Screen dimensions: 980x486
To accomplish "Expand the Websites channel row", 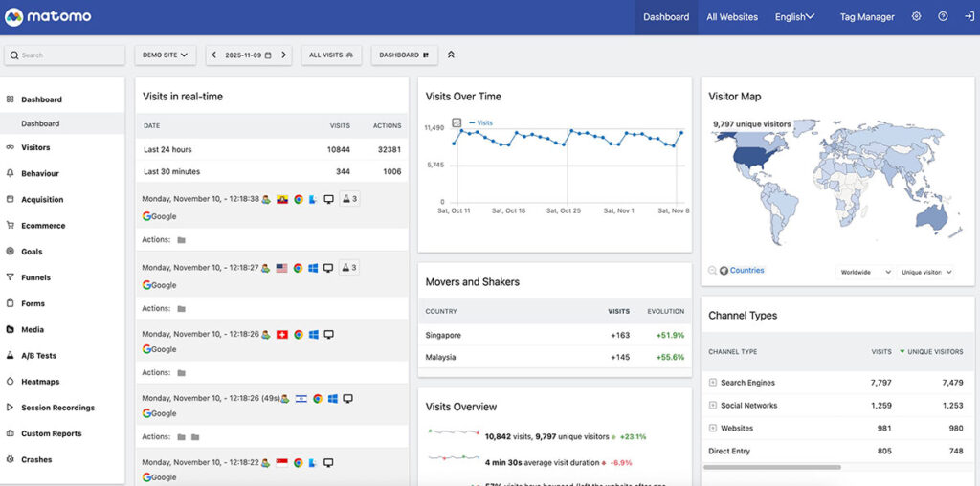I will [712, 428].
